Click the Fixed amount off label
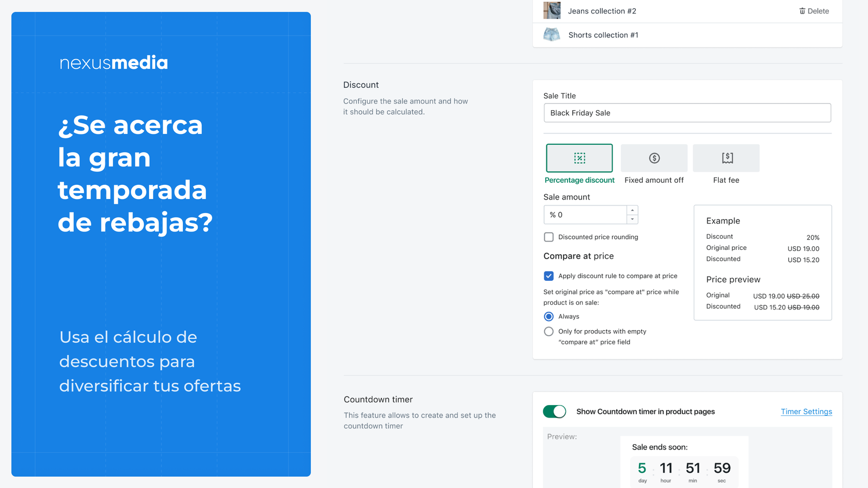Image resolution: width=868 pixels, height=488 pixels. pos(654,180)
